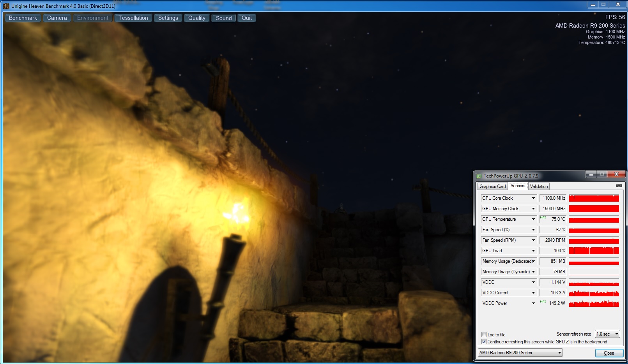
Task: Click the 79 MB dynamic memory value
Action: tap(553, 272)
